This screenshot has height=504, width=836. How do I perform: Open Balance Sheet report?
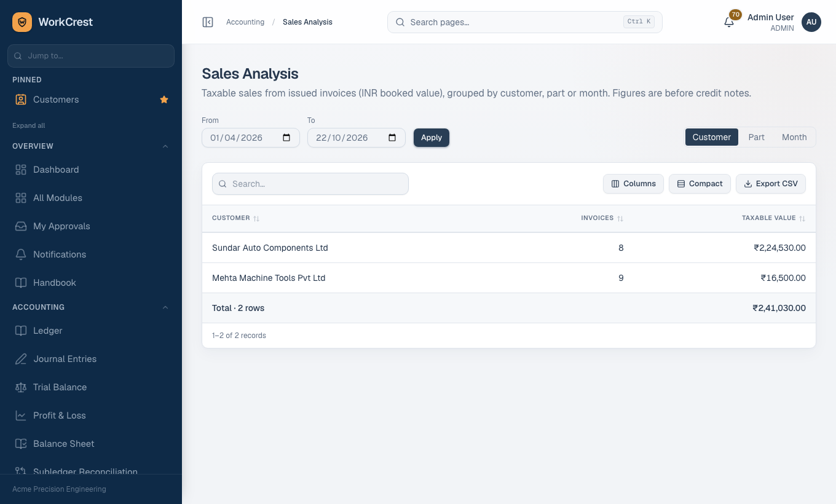point(91,444)
